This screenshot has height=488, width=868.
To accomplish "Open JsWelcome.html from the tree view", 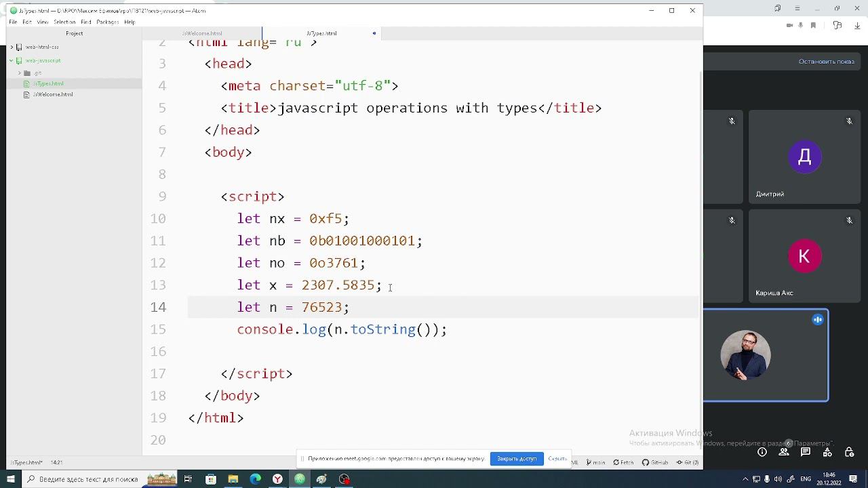I will 53,94.
